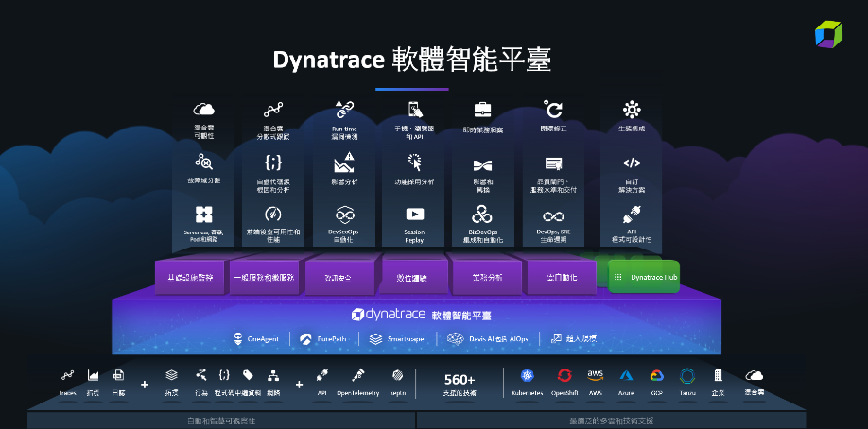Viewport: 868px width, 429px height.
Task: Click the Davis AI brain icon
Action: coord(455,339)
